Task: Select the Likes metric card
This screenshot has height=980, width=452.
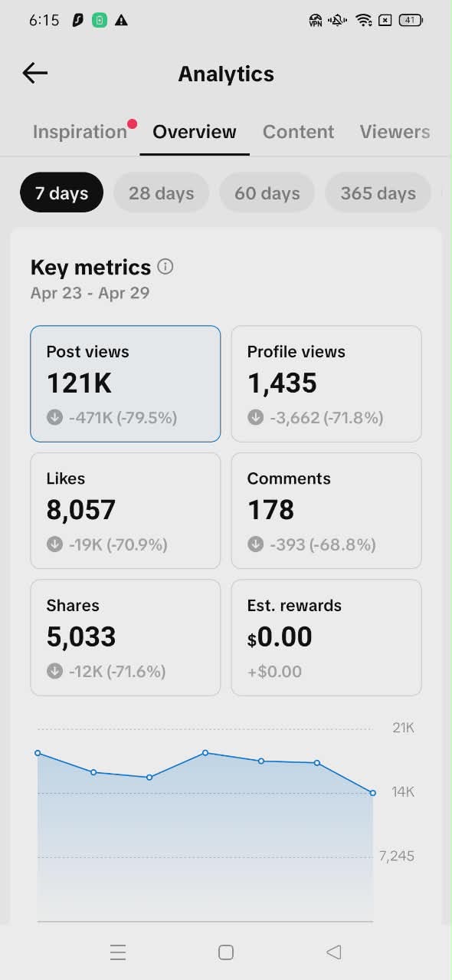Action: [x=126, y=511]
